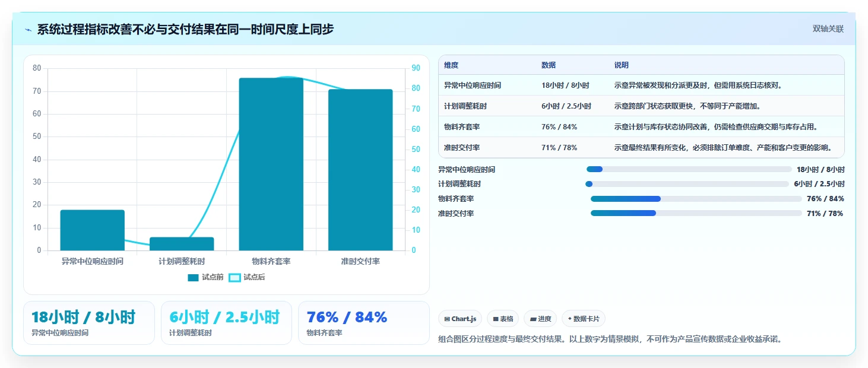Click the 异常中位响应时间 label in progress list
The width and height of the screenshot is (868, 368).
click(467, 169)
